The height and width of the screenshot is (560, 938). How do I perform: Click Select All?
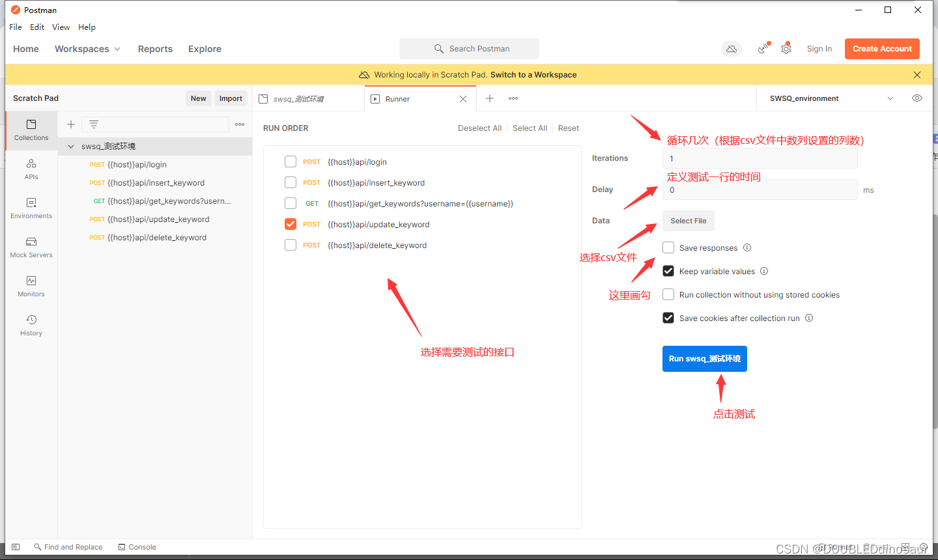pos(530,128)
